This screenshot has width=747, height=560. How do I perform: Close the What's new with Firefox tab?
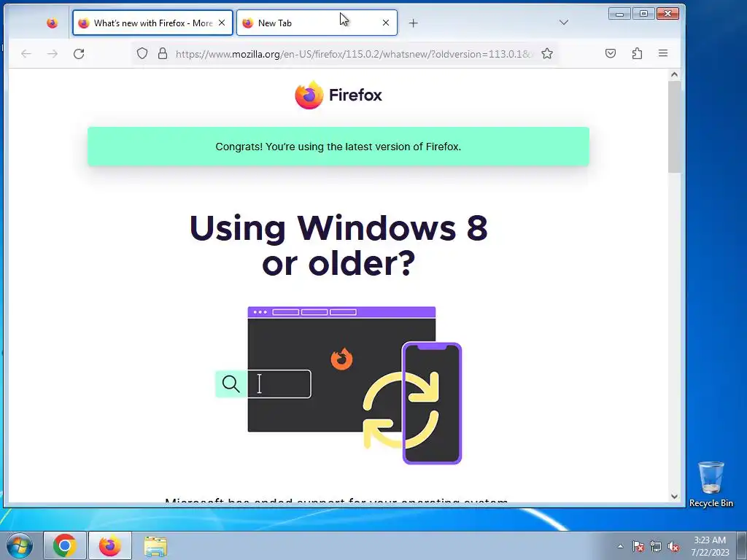point(222,23)
